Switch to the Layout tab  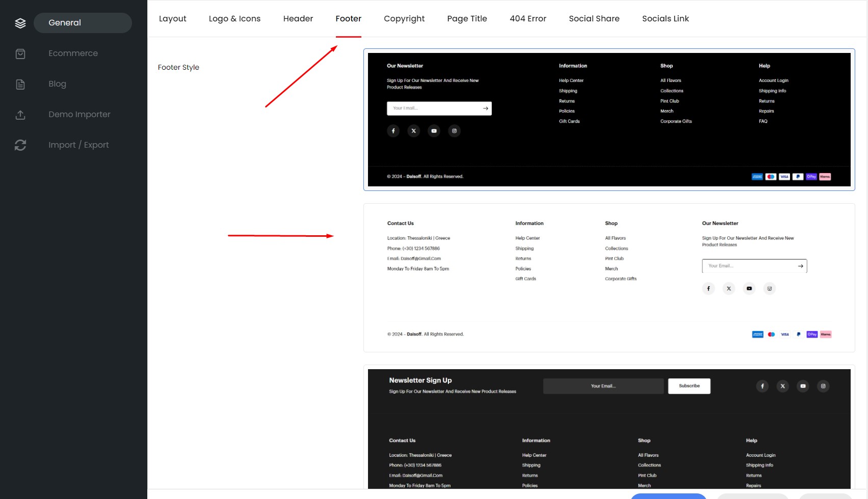[172, 19]
